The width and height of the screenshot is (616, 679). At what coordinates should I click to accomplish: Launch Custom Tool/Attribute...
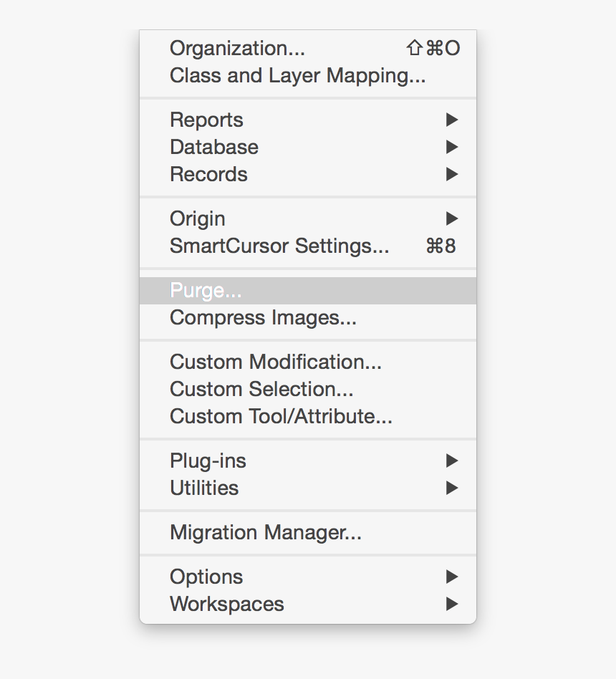(281, 417)
